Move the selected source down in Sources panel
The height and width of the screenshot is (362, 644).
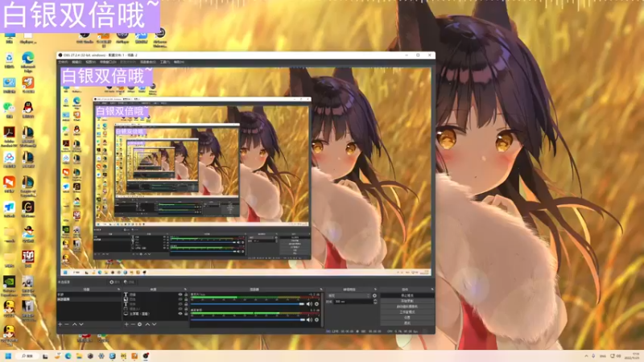tap(154, 324)
